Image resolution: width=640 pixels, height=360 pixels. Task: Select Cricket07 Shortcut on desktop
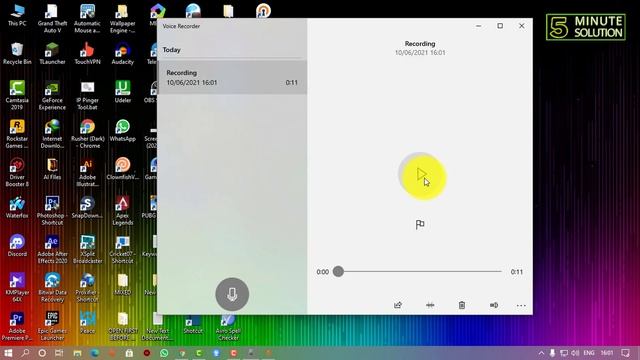[122, 249]
